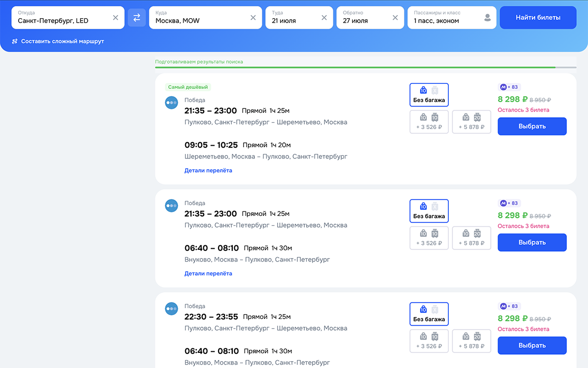588x368 pixels.
Task: Click 8 298 ₽ price in cheapest card
Action: tap(513, 99)
